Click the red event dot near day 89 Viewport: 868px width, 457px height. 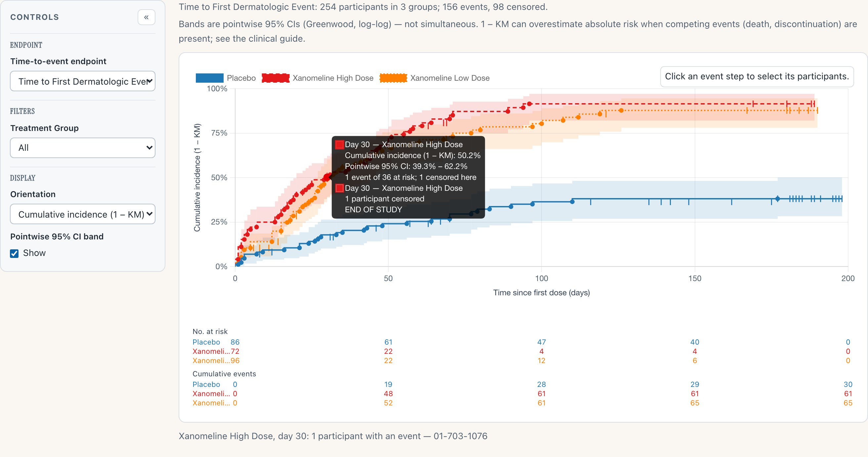coord(508,111)
